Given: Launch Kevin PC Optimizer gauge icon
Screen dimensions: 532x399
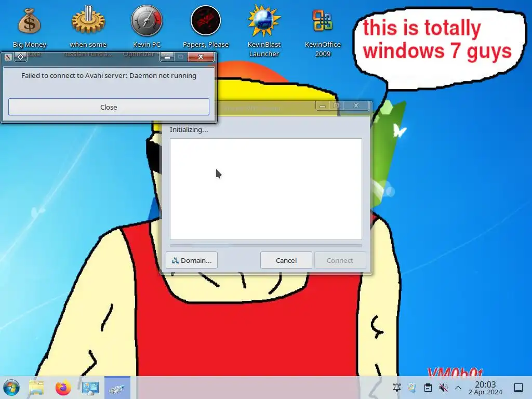Looking at the screenshot, I should 147,21.
